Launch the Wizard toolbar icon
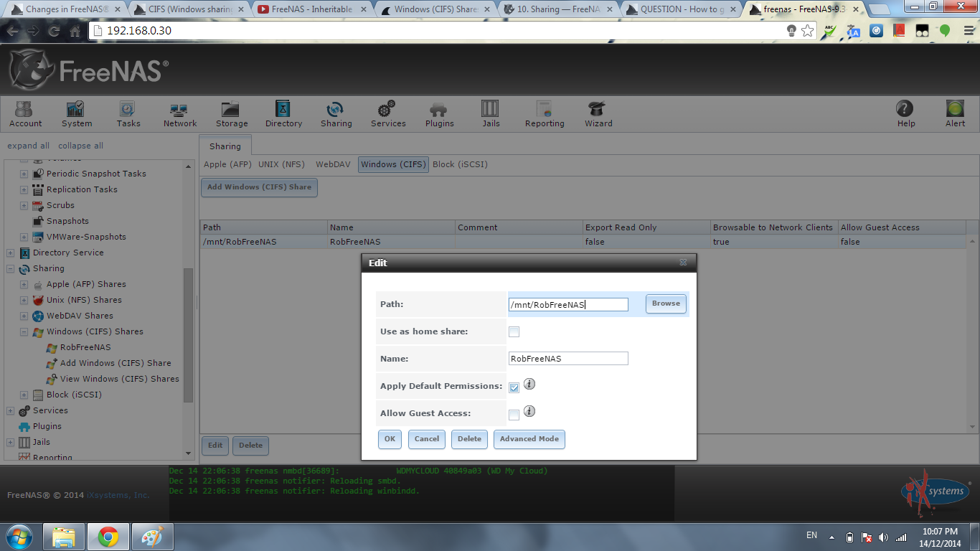The image size is (980, 551). pyautogui.click(x=598, y=113)
